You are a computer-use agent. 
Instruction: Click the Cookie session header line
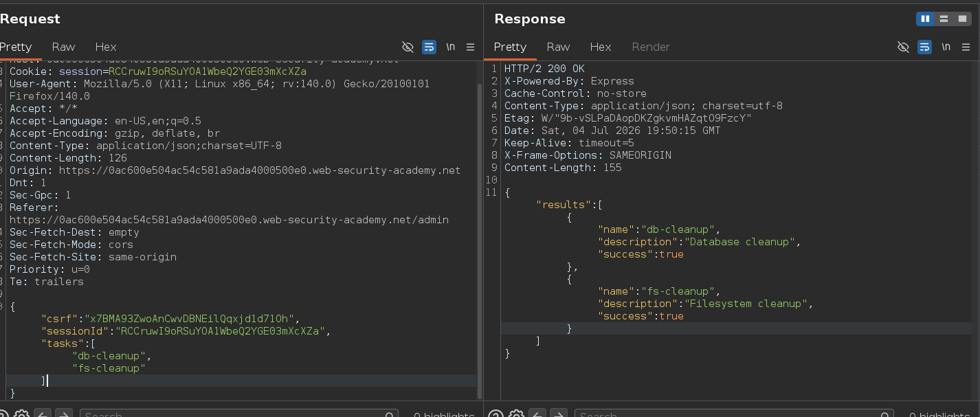tap(158, 71)
